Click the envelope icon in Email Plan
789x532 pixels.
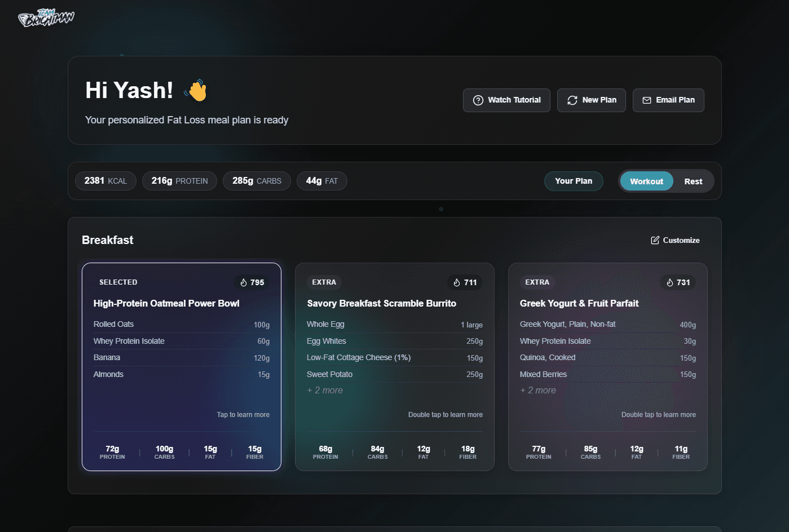pyautogui.click(x=647, y=100)
